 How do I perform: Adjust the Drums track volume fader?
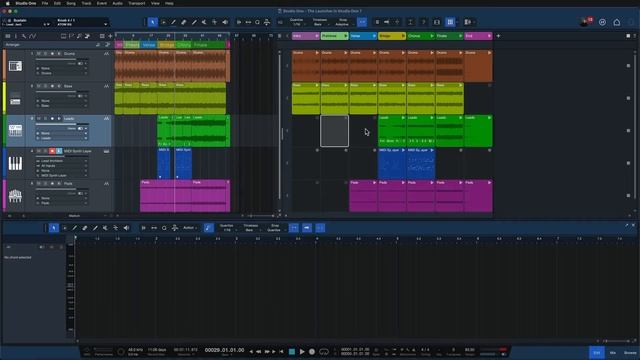point(61,59)
